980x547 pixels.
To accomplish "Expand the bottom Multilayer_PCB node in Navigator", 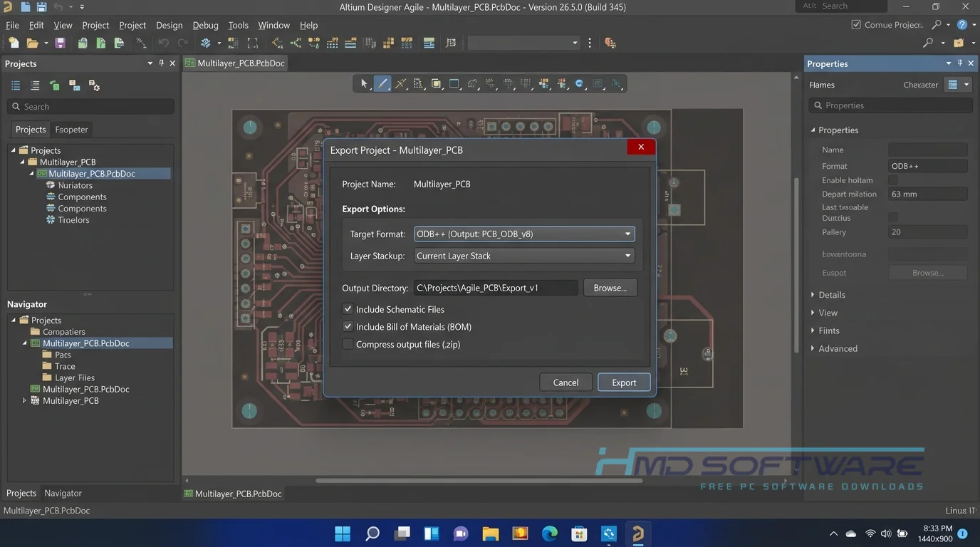I will pyautogui.click(x=24, y=401).
